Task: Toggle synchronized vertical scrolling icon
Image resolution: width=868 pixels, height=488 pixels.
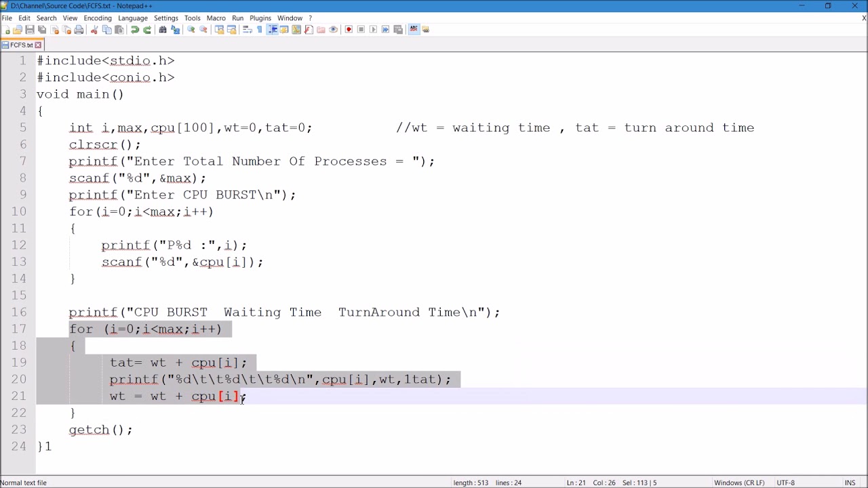Action: point(219,29)
